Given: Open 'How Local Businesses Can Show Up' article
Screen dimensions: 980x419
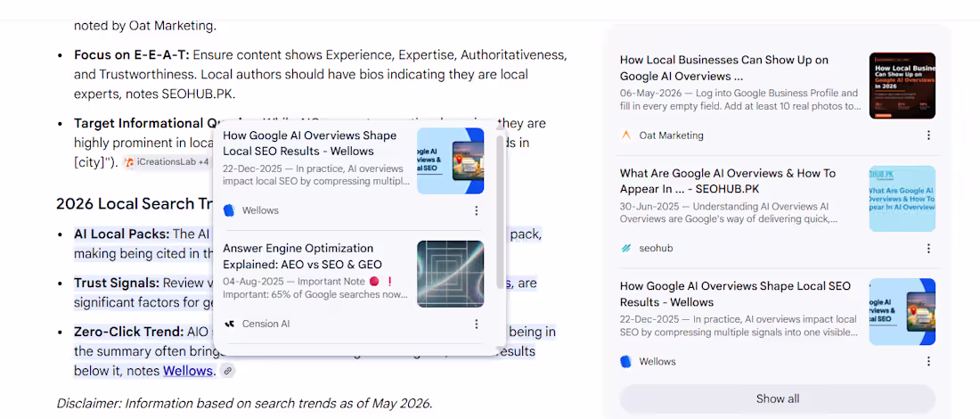Looking at the screenshot, I should click(x=723, y=68).
